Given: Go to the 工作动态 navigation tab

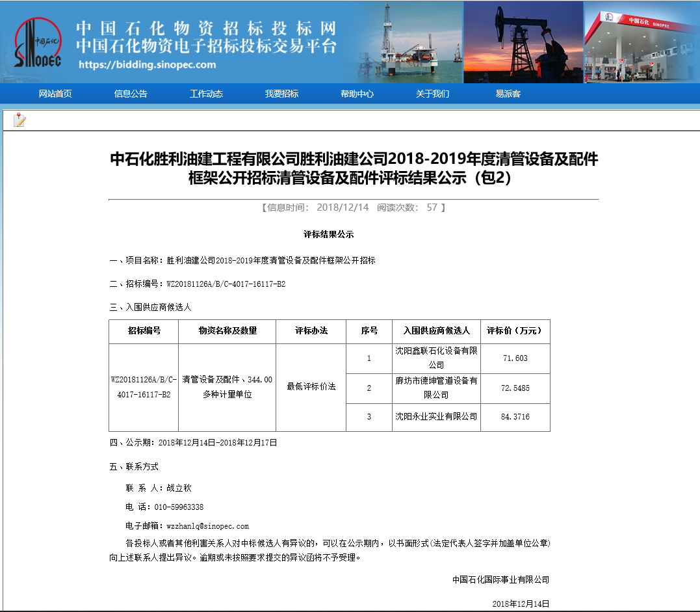Looking at the screenshot, I should [206, 94].
